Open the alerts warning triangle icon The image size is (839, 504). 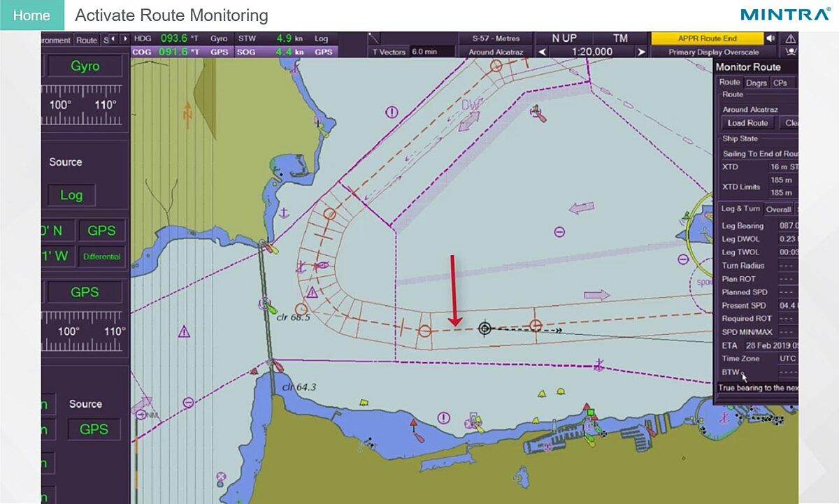[790, 38]
